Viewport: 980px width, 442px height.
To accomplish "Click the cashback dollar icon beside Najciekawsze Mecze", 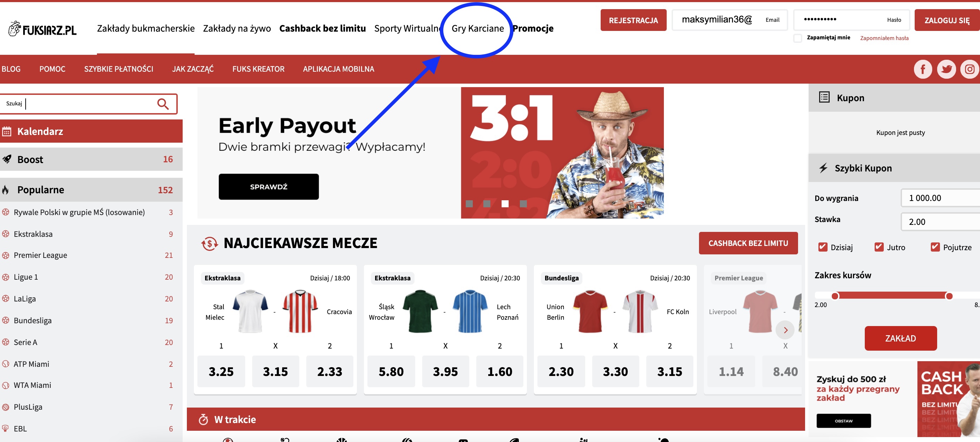I will point(209,243).
